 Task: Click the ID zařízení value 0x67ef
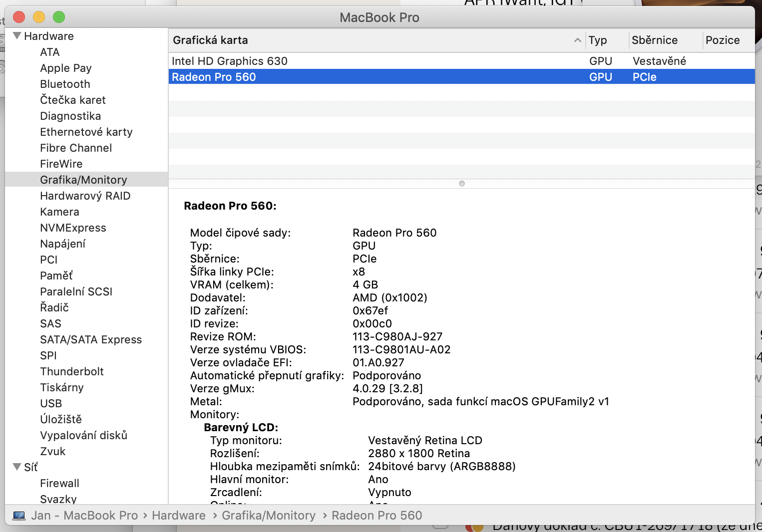pyautogui.click(x=371, y=310)
